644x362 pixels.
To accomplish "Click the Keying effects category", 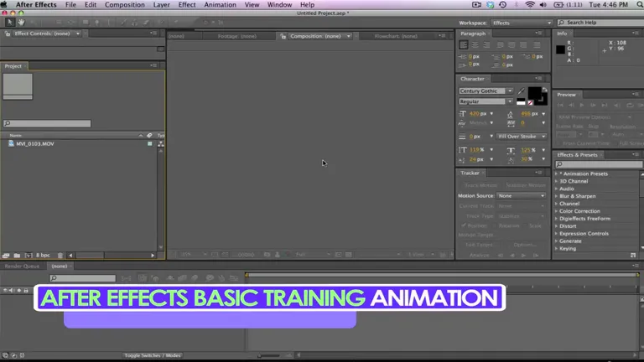I will tap(568, 248).
